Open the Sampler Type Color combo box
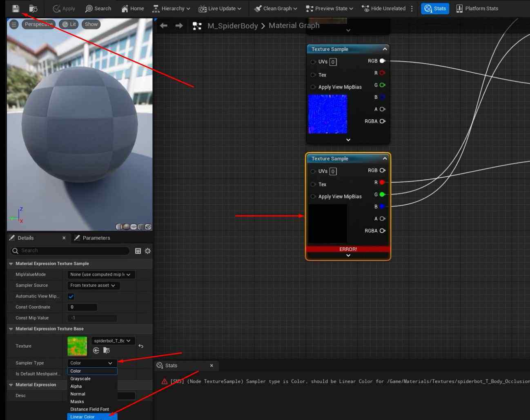Viewport: 530px width, 420px height. tap(92, 363)
